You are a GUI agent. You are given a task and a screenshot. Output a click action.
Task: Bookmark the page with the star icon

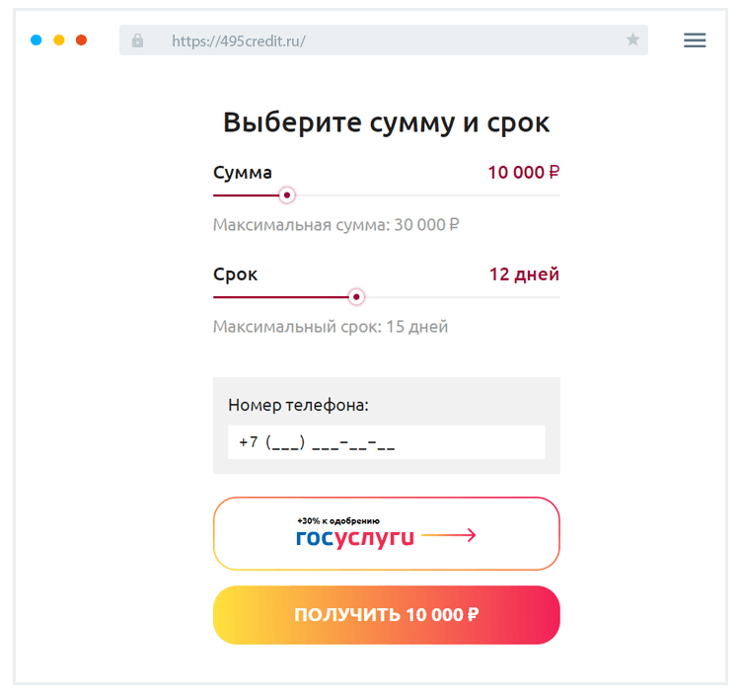tap(632, 40)
